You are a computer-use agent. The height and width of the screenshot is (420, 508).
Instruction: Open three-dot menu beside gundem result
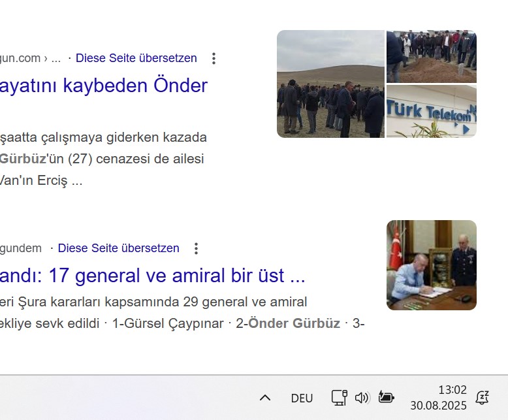coord(196,249)
